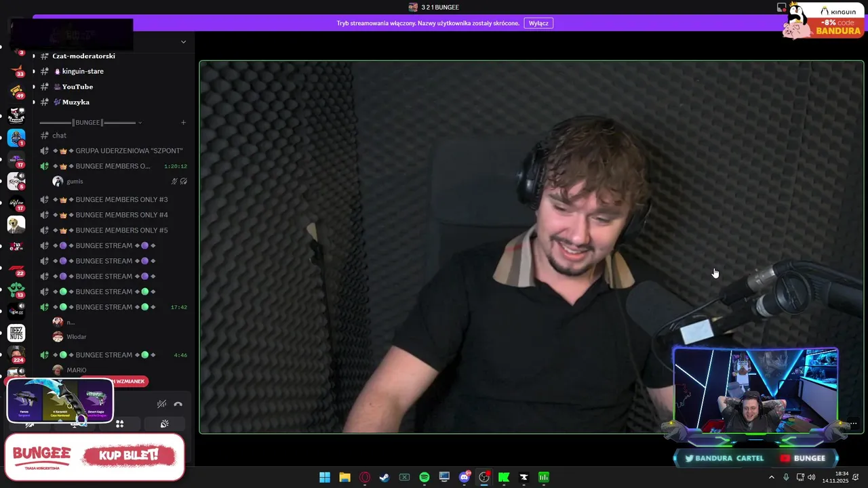Join GRUPA UDERZENIOWA "SZPONT" voice channel
The width and height of the screenshot is (868, 488).
[113, 150]
